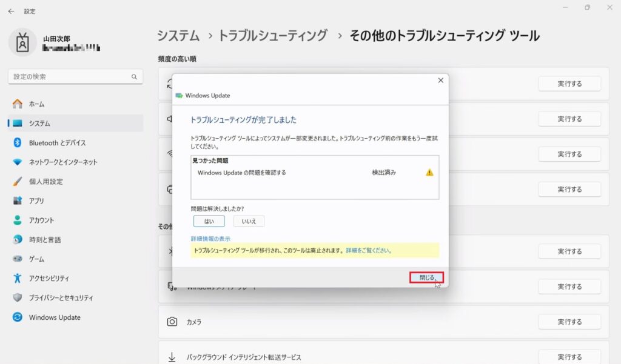Click the 検出済み status text

[x=384, y=173]
